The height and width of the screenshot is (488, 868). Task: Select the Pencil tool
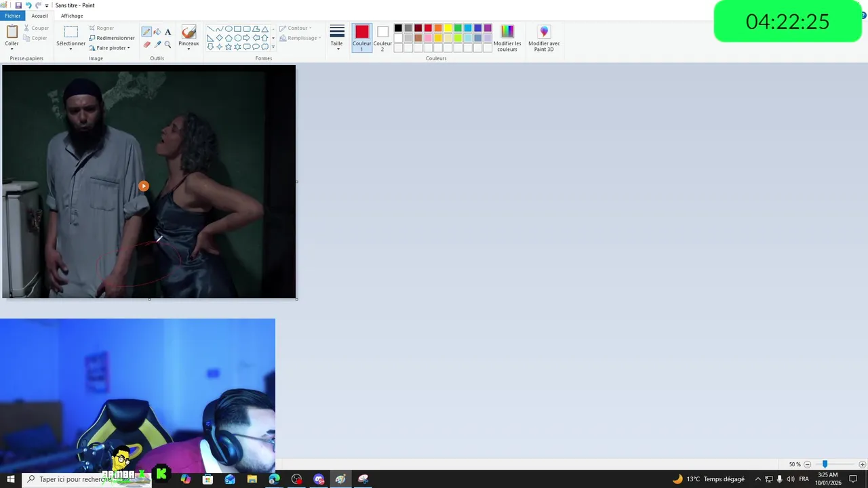146,32
